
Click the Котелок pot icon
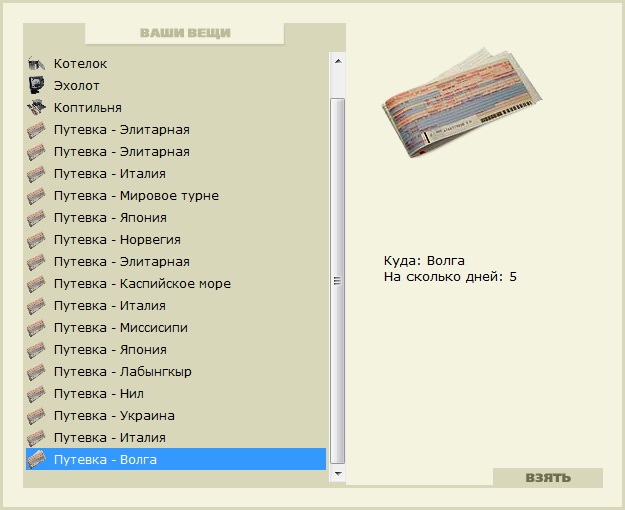point(36,63)
